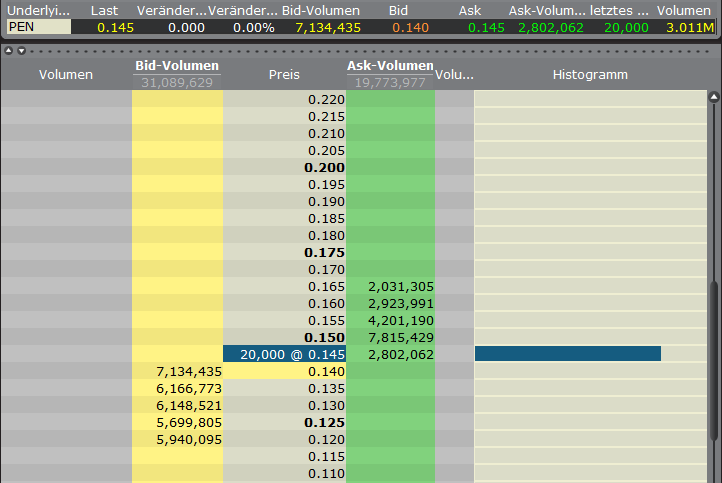Click the Last column header in quote bar
This screenshot has height=483, width=722.
tap(104, 10)
